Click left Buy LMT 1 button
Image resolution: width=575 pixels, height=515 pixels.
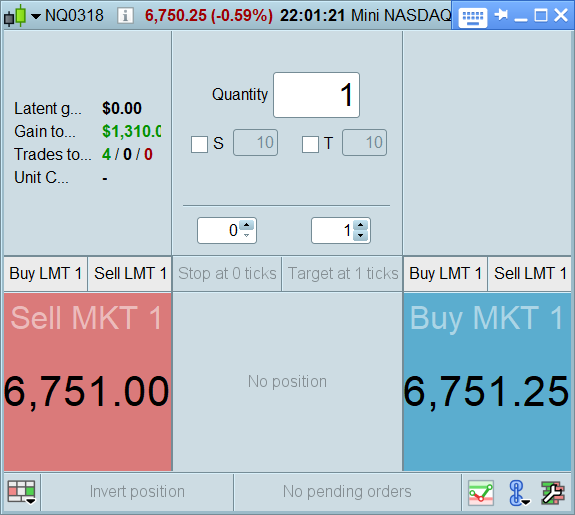45,274
